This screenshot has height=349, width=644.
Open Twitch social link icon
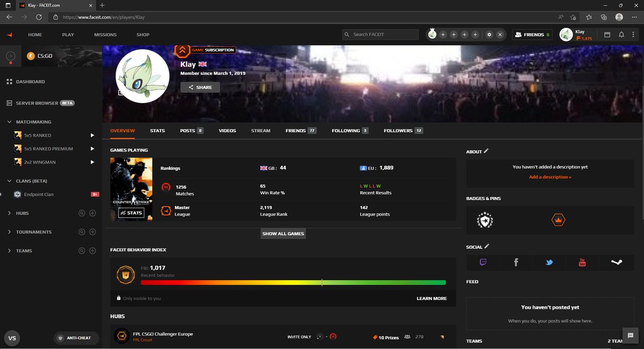(x=483, y=262)
